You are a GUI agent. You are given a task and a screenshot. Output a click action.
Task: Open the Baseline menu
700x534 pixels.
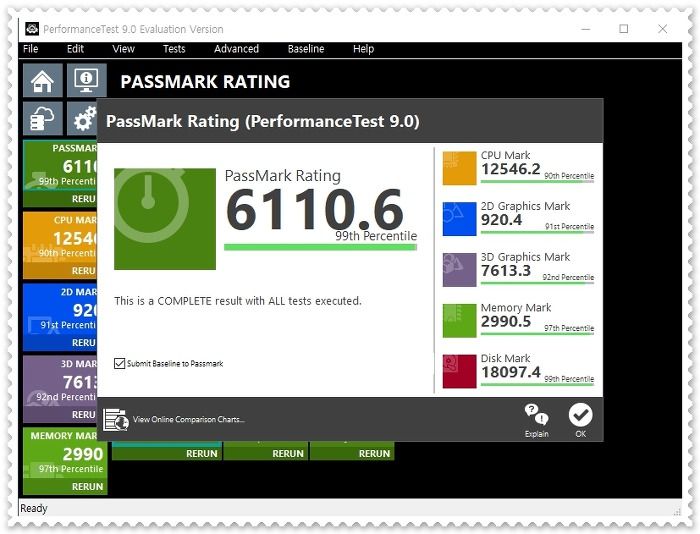[306, 49]
